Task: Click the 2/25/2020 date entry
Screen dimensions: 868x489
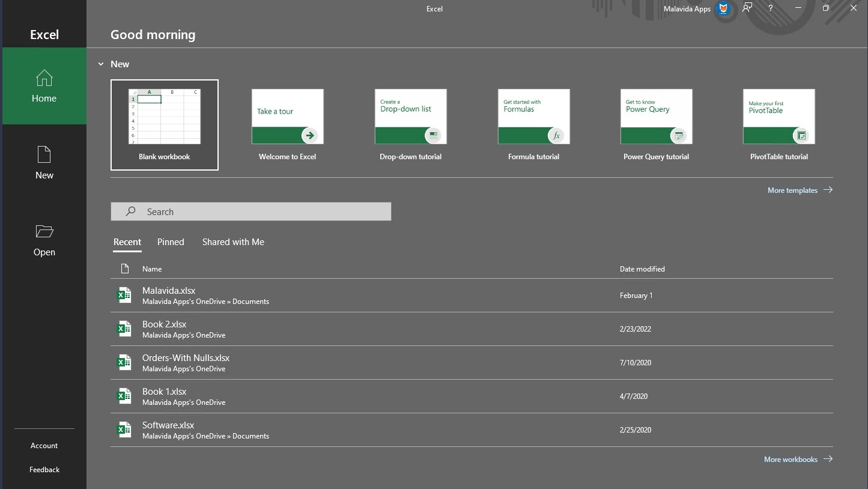Action: click(636, 430)
